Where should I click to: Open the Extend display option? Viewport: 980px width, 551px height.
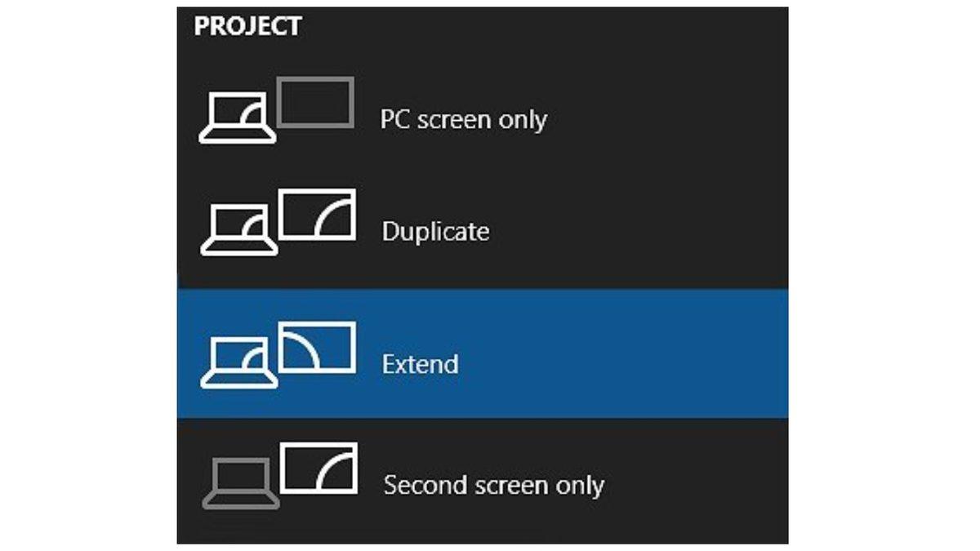coord(419,365)
